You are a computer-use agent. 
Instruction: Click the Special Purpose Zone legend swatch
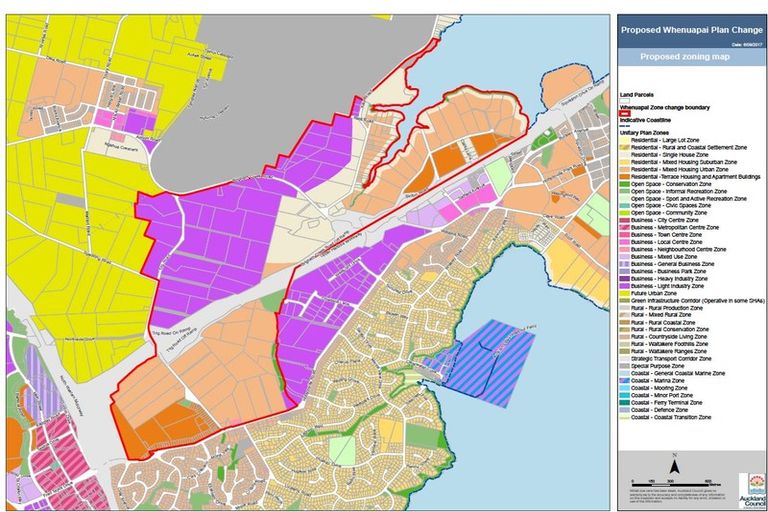[x=624, y=364]
